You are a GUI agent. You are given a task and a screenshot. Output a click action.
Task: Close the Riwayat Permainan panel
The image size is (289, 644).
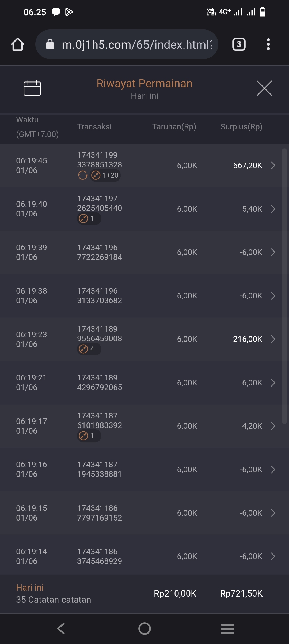point(264,88)
